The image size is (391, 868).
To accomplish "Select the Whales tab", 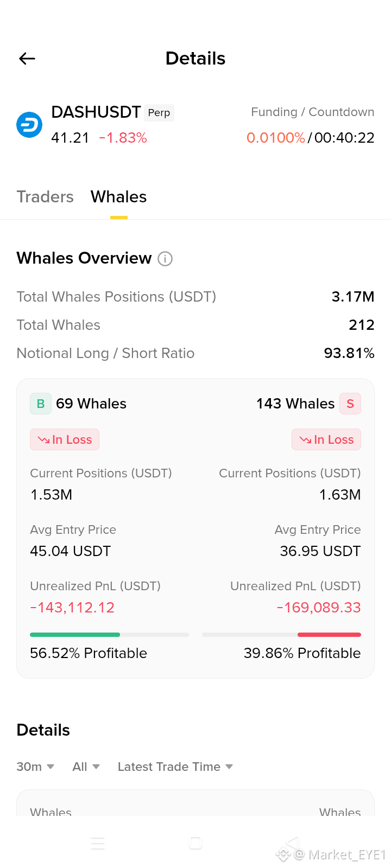I will [x=119, y=196].
